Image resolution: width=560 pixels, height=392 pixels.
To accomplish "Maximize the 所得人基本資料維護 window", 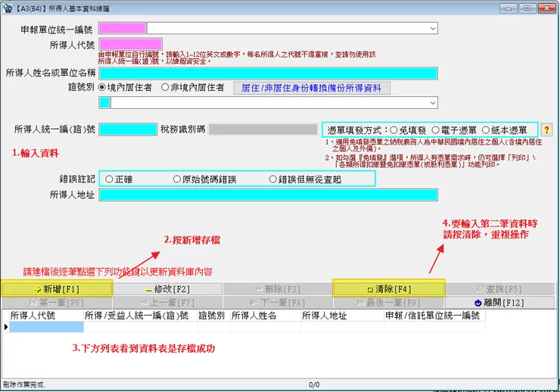I will [527, 8].
